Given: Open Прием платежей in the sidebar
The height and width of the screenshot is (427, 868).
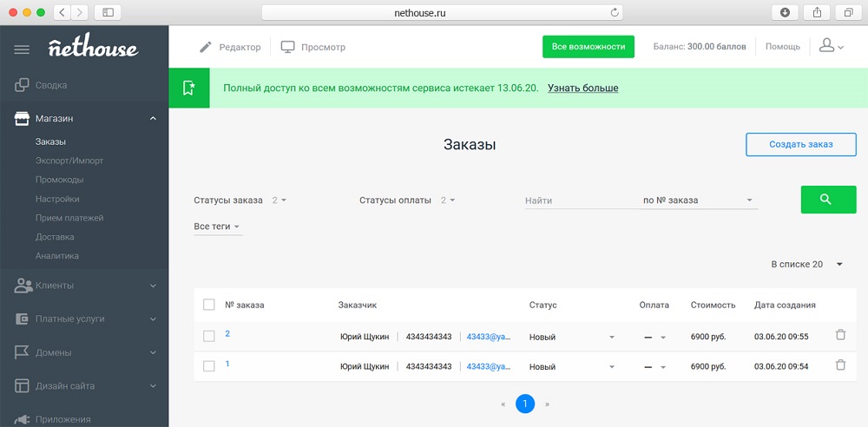Looking at the screenshot, I should point(69,218).
